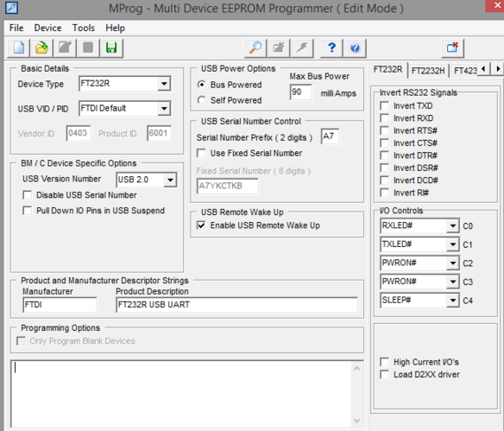Select the Bus Powered radio button
Viewport: 504px width, 431px height.
202,84
